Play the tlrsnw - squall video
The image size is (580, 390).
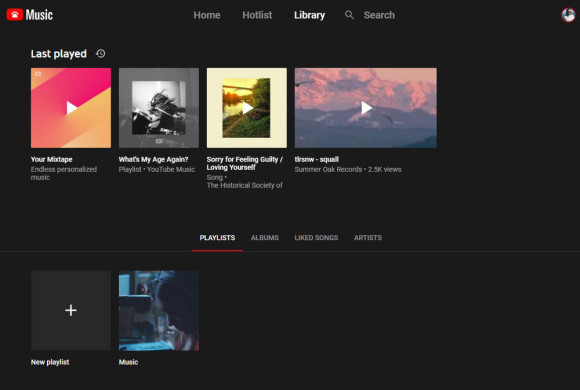point(366,108)
